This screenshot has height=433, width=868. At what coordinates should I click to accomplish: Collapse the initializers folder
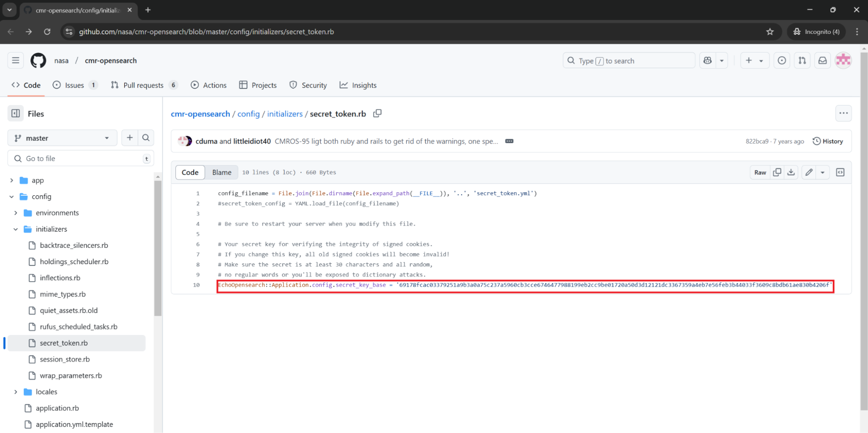click(x=16, y=229)
